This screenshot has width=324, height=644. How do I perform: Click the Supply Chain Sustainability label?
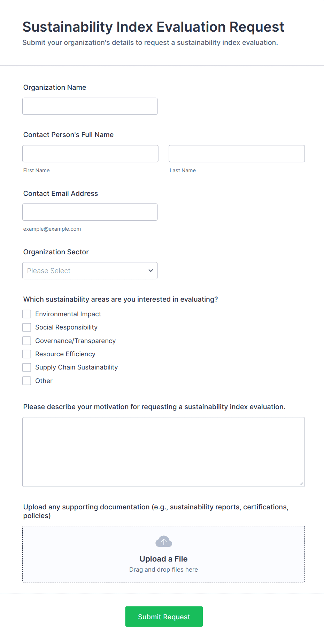(76, 367)
